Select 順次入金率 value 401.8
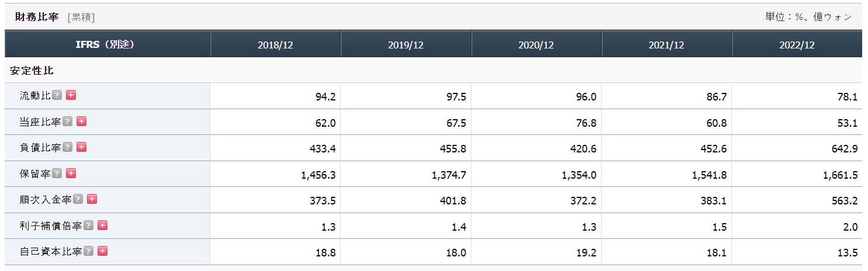Image resolution: width=868 pixels, height=271 pixels. tap(453, 201)
